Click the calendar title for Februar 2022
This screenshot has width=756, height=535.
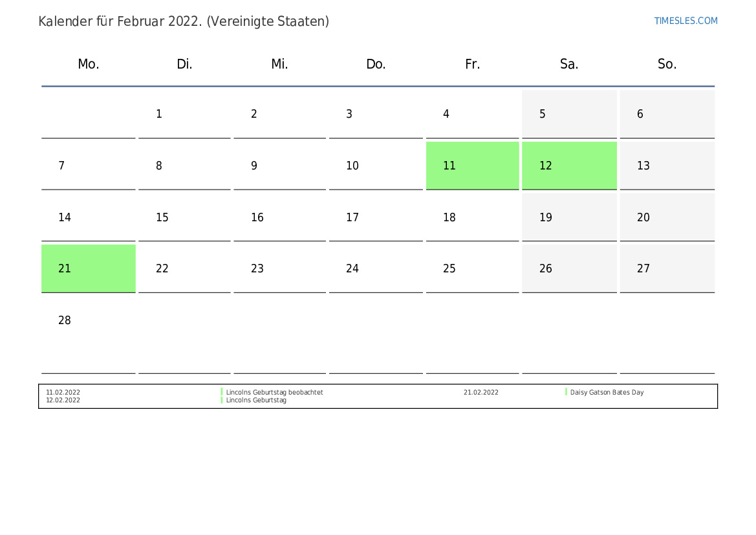tap(184, 21)
